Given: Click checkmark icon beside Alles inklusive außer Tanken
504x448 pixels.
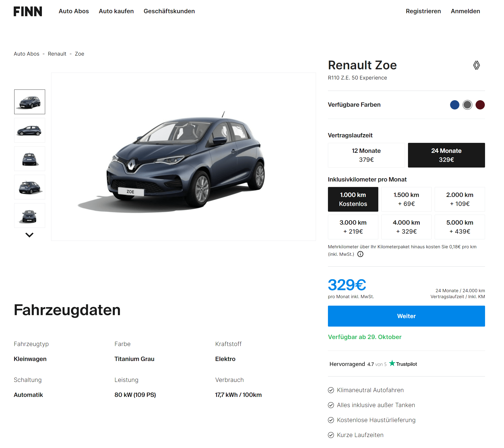Looking at the screenshot, I should point(331,405).
